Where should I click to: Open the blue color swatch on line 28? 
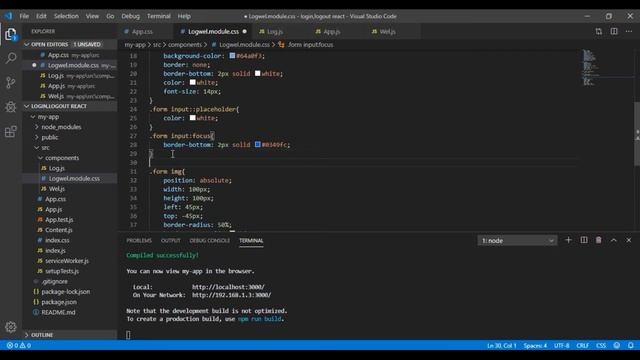coord(258,144)
